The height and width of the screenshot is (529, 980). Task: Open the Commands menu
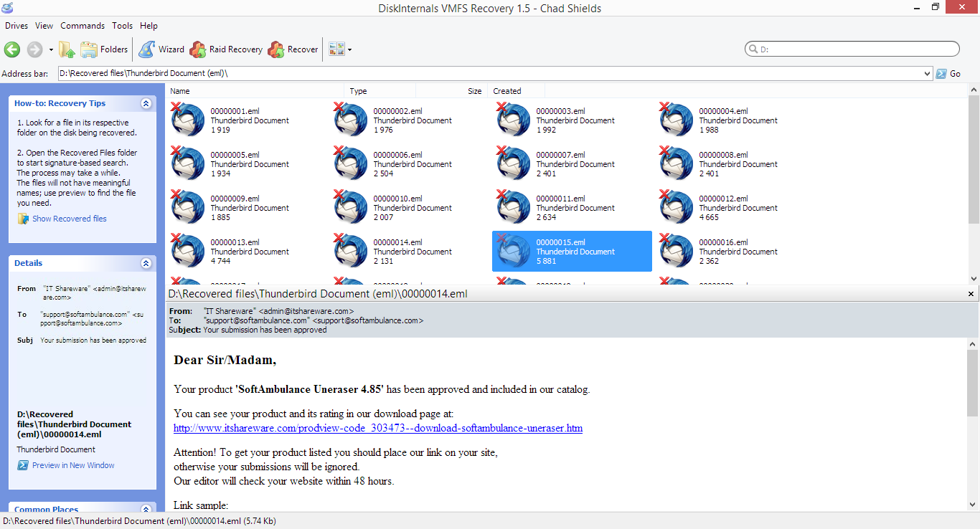pos(83,26)
